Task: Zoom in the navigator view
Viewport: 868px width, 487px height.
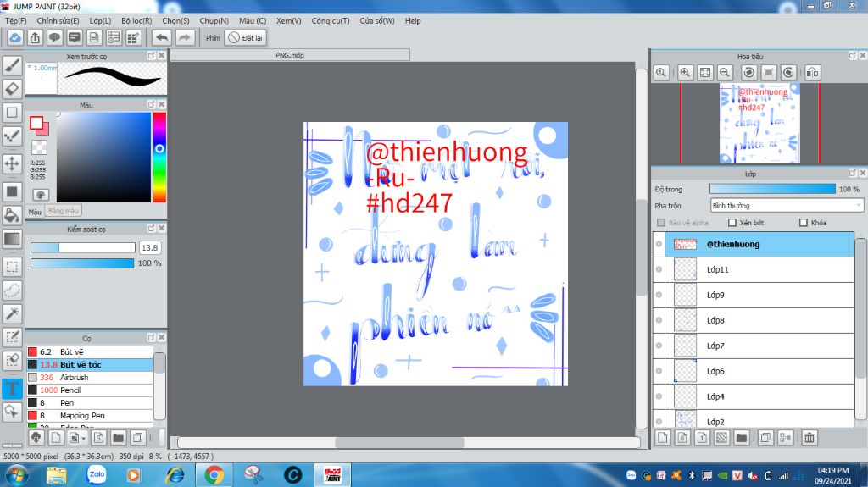Action: (x=685, y=73)
